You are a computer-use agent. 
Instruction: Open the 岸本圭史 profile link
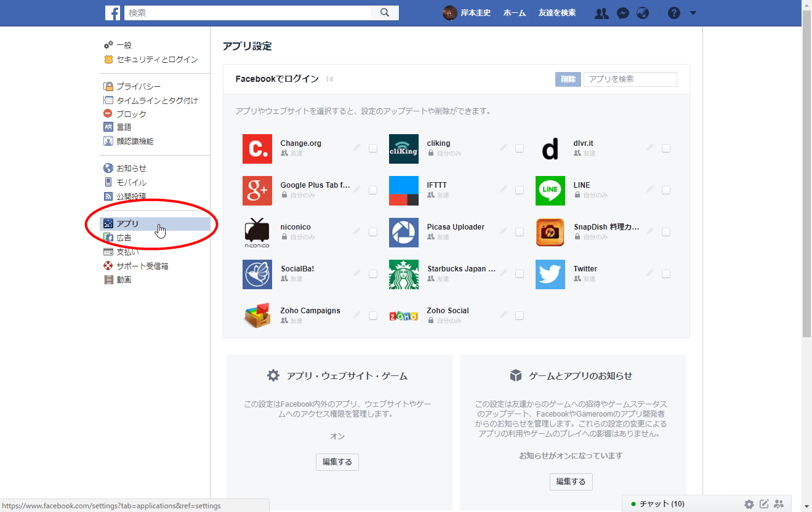click(467, 13)
